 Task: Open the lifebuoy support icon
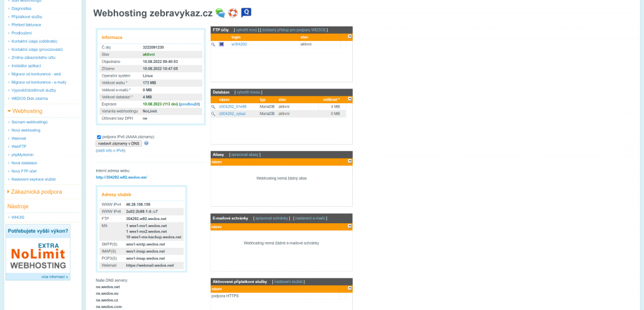233,13
